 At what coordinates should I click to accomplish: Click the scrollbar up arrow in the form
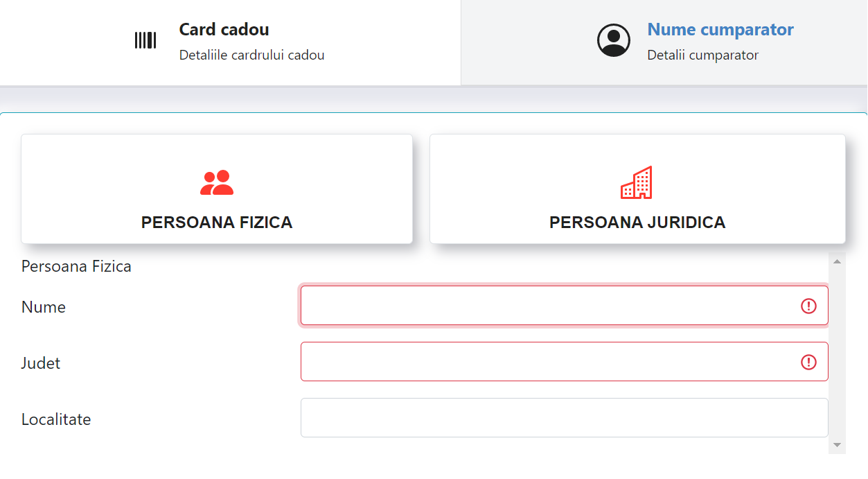pos(837,261)
